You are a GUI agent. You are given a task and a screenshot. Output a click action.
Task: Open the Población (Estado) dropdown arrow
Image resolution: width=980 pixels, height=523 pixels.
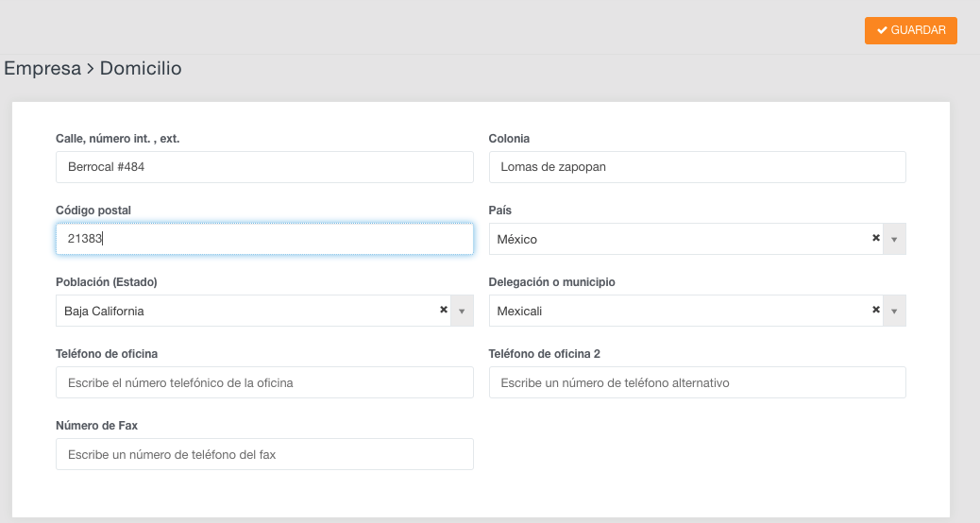tap(462, 311)
